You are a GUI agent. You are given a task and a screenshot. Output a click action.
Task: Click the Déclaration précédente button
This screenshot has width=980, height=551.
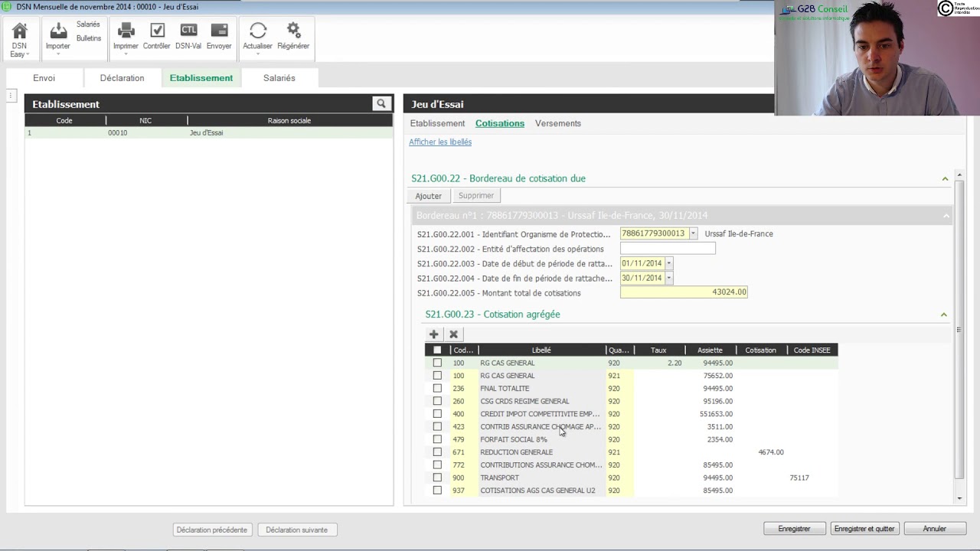tap(212, 530)
